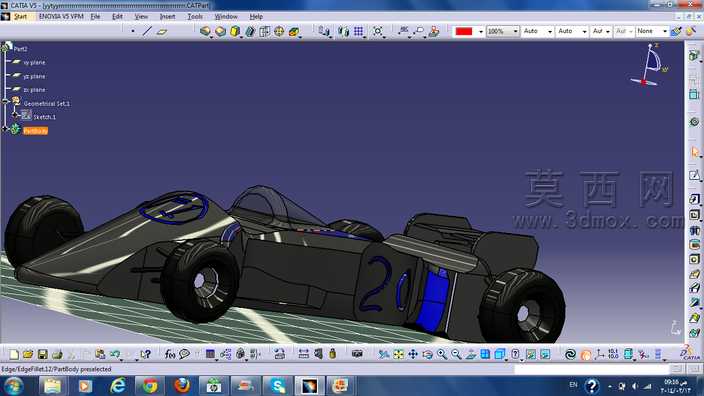Click the Fit All In icon

(398, 354)
